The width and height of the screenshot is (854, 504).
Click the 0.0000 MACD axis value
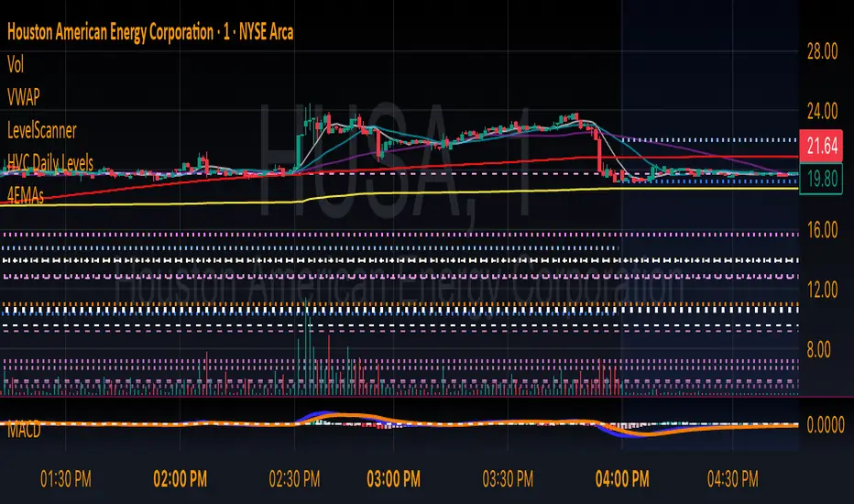point(826,425)
